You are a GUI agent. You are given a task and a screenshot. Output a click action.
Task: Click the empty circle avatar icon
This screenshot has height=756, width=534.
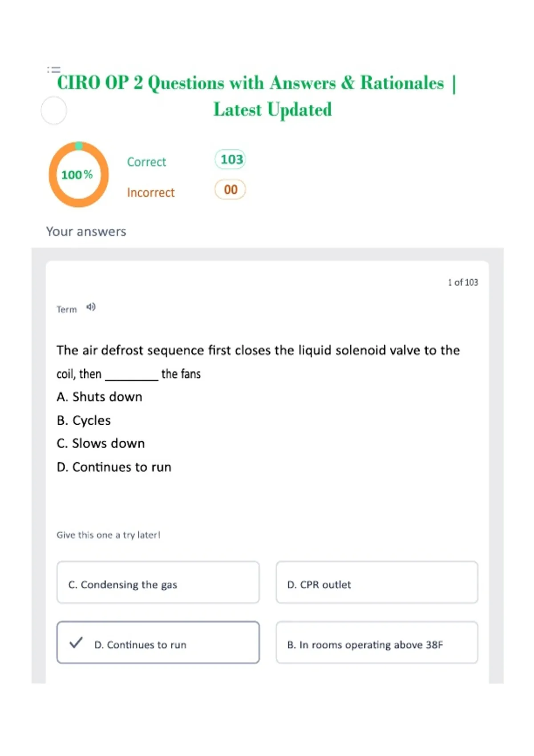tap(54, 110)
